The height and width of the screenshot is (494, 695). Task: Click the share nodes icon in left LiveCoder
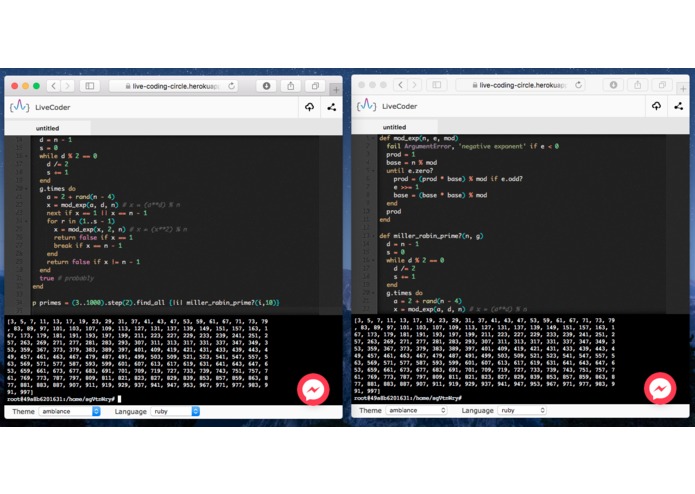(332, 107)
